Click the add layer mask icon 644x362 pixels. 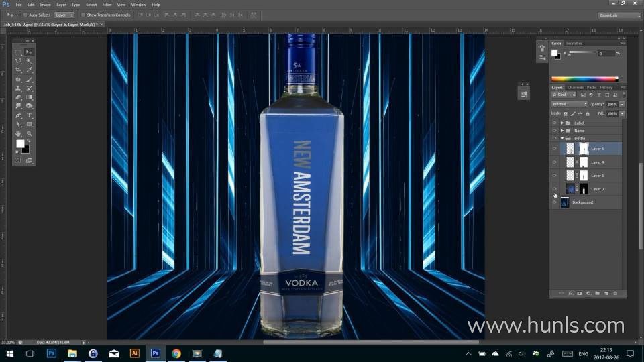579,293
